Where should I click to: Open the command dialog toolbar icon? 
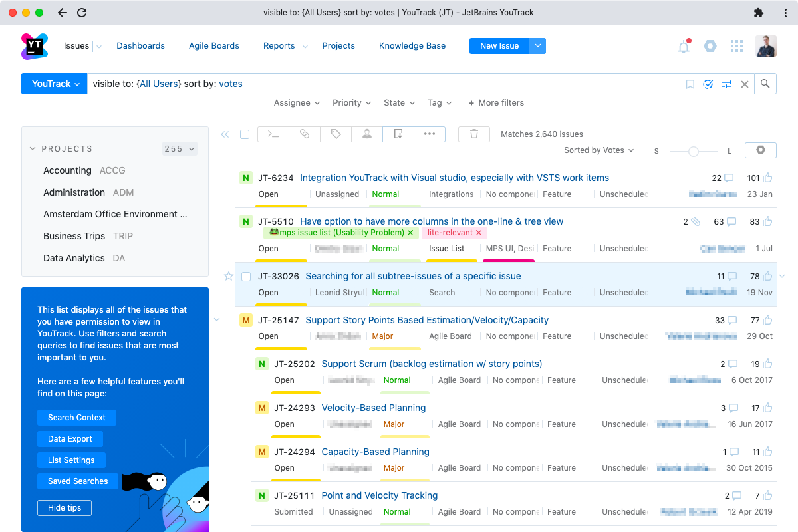click(x=273, y=134)
